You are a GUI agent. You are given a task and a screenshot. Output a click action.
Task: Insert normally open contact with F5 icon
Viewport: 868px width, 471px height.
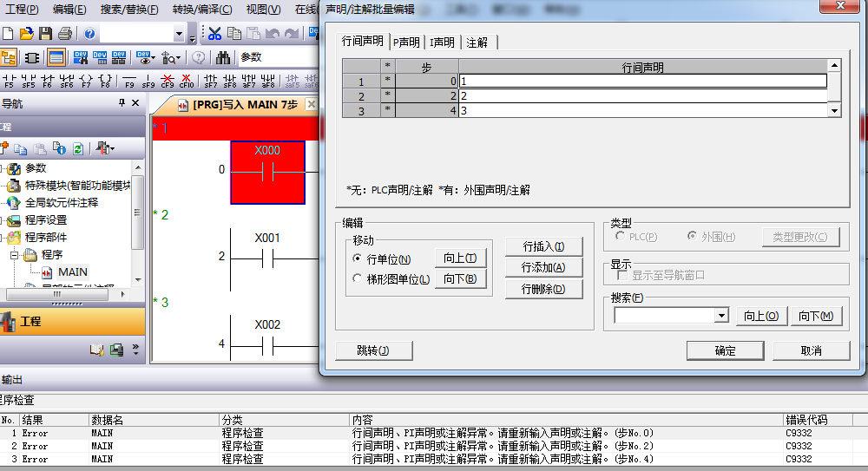click(x=9, y=82)
